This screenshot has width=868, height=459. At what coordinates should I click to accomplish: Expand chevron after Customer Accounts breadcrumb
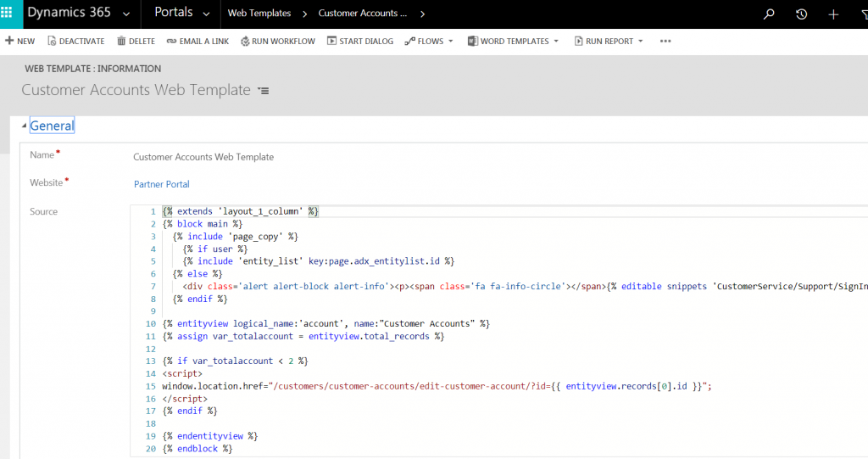(x=422, y=14)
